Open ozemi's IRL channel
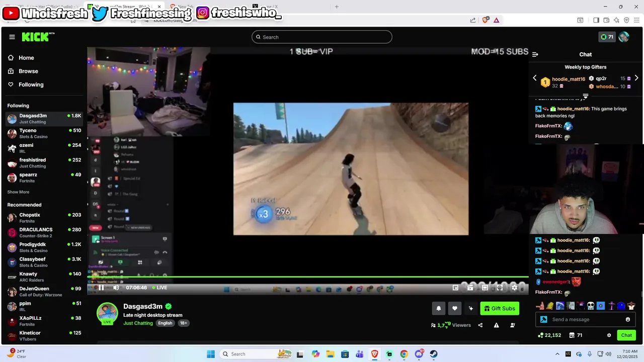Image resolution: width=644 pixels, height=362 pixels. 44,148
